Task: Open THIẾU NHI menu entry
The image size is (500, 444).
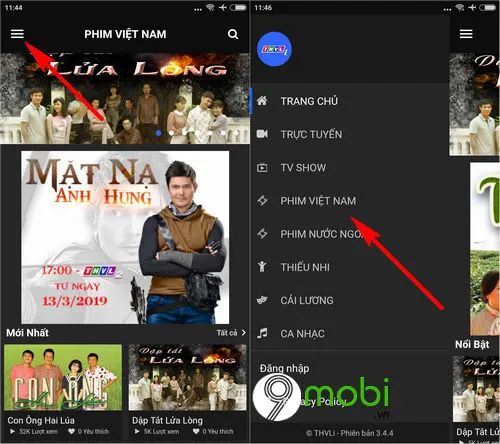Action: click(350, 267)
